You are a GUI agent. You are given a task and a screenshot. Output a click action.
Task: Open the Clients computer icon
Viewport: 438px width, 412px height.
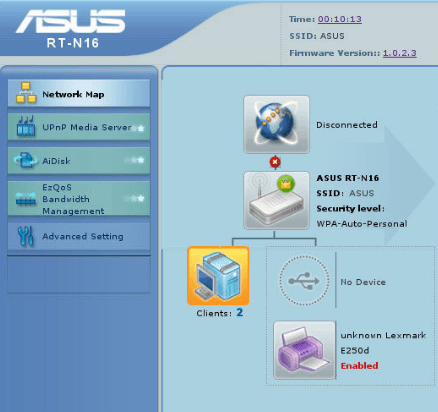218,276
